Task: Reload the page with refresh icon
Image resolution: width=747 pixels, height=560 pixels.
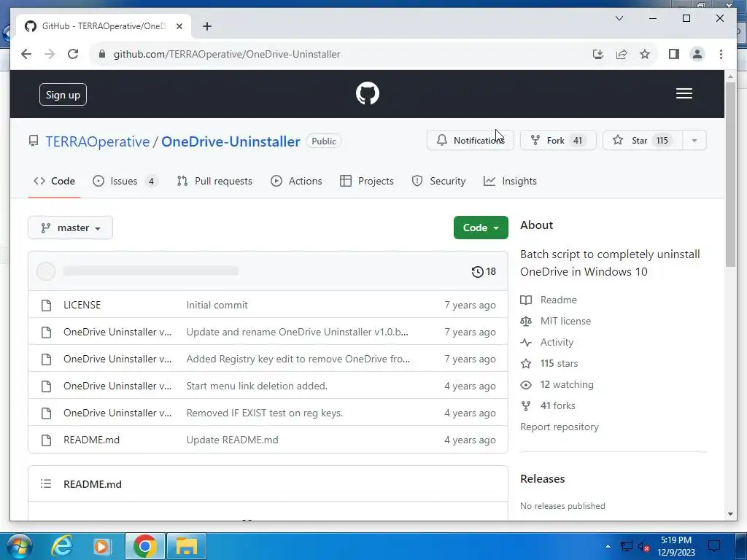Action: coord(72,54)
